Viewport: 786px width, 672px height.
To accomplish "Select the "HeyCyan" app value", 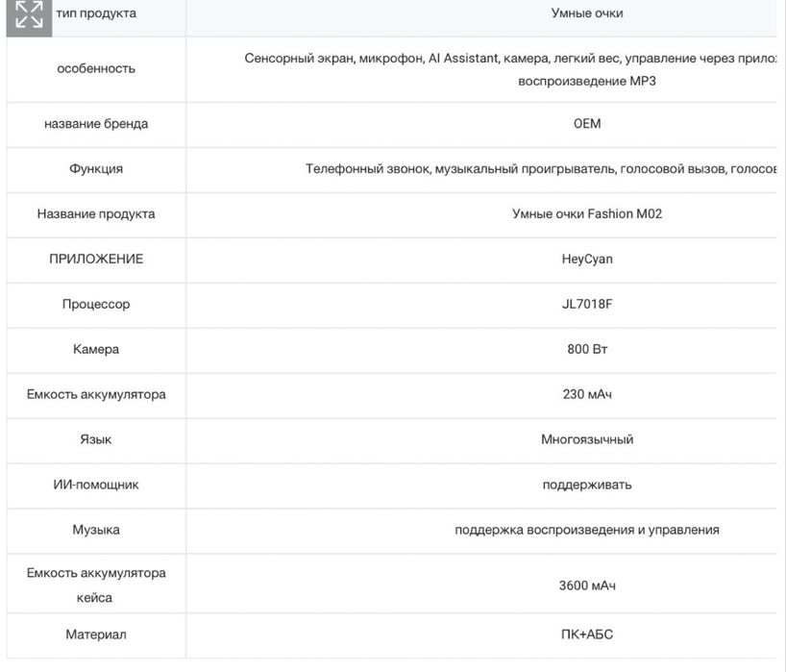I will tap(587, 260).
